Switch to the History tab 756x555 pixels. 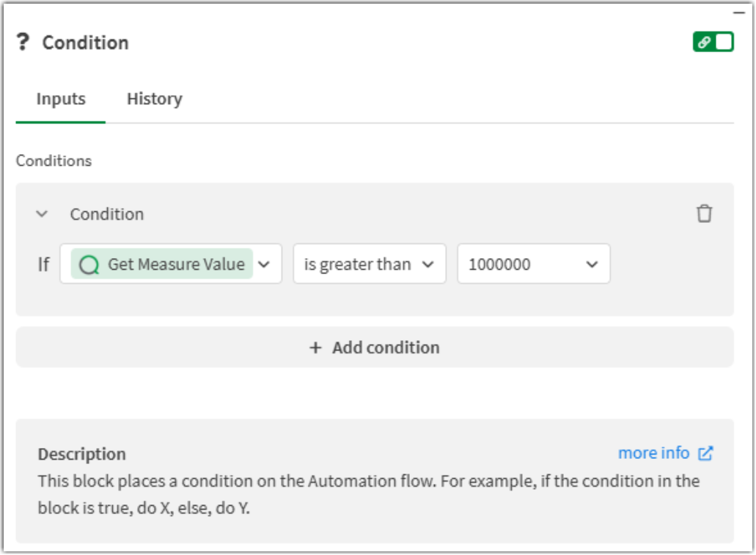pos(154,98)
